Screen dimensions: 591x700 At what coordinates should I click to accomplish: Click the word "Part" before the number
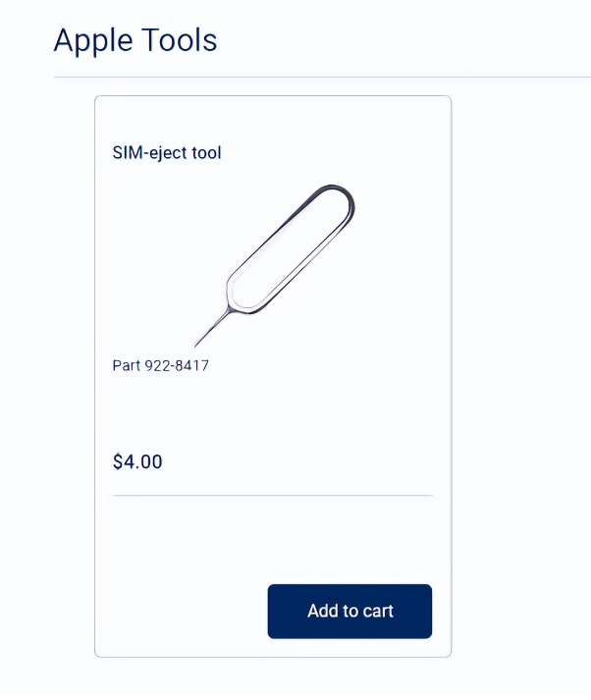[x=127, y=366]
